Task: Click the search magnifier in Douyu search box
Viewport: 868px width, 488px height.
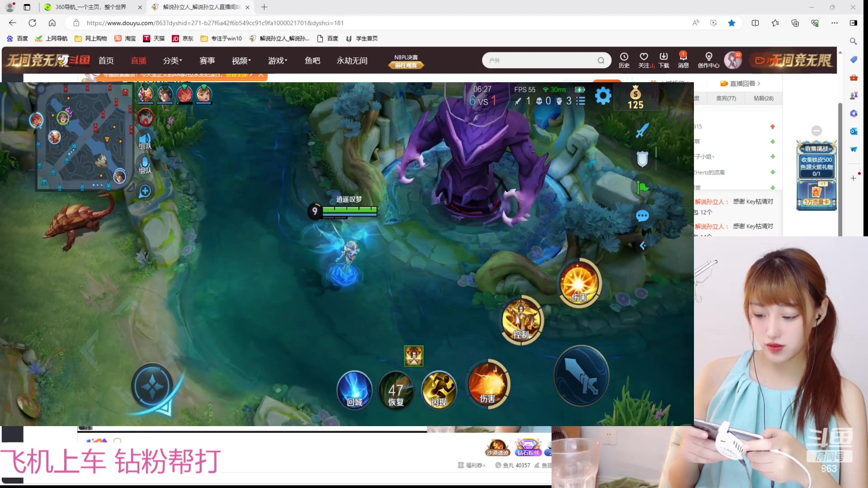Action: (601, 60)
